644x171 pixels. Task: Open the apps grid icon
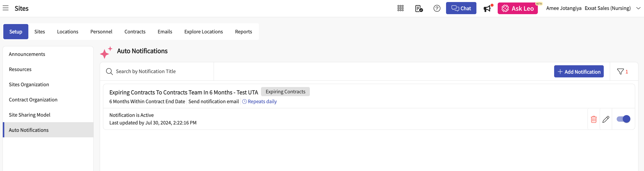point(400,8)
